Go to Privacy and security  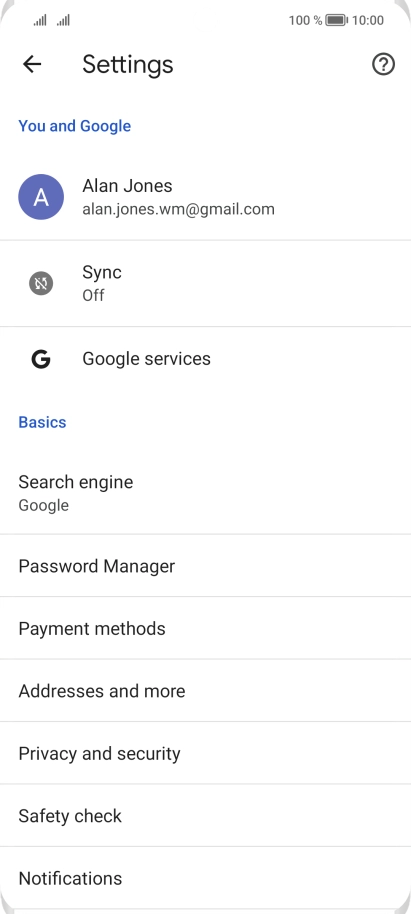tap(205, 753)
